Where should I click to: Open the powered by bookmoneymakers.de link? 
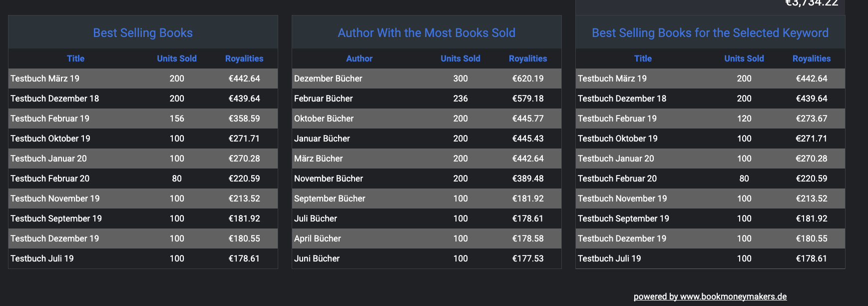click(710, 296)
